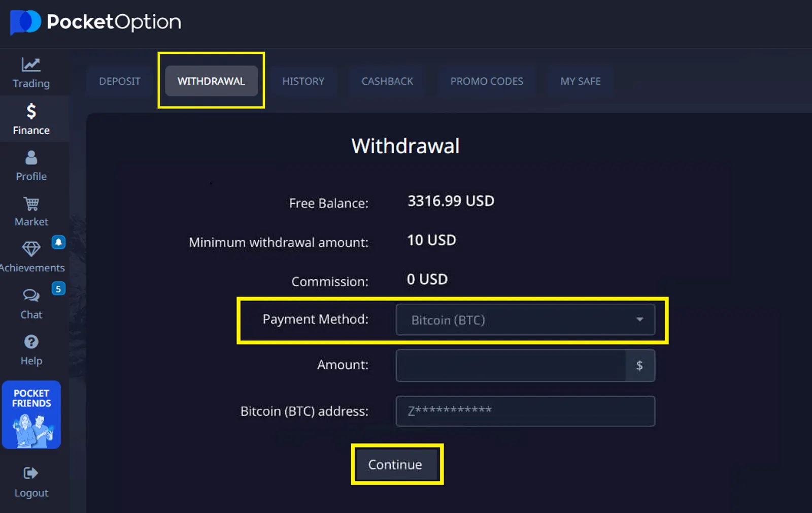Open the Cashback tab

point(387,81)
